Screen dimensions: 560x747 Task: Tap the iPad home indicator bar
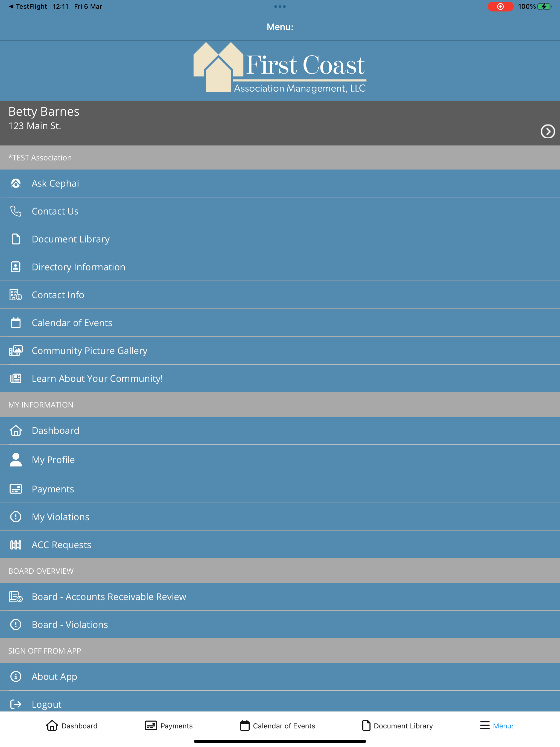pyautogui.click(x=280, y=741)
